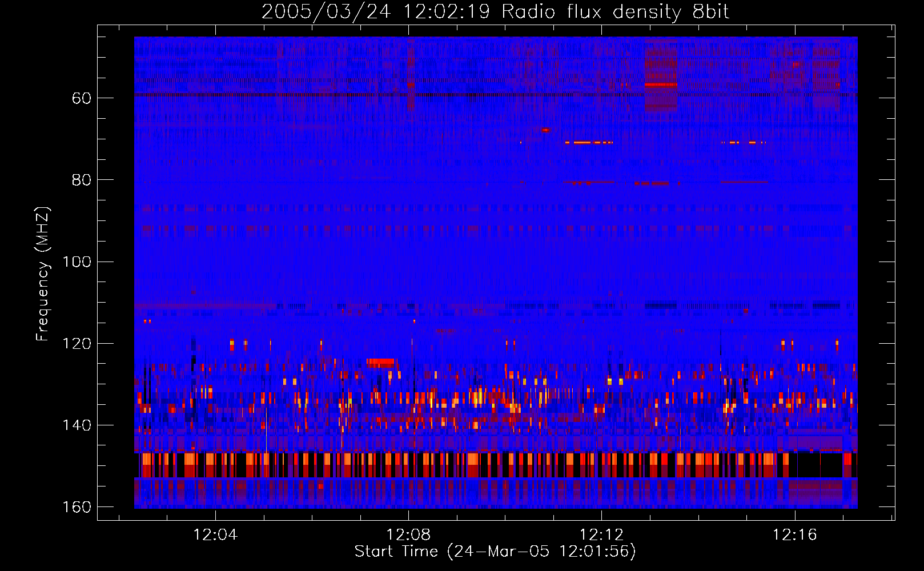
Task: Click the 12:08 time tick label
Action: click(x=408, y=535)
